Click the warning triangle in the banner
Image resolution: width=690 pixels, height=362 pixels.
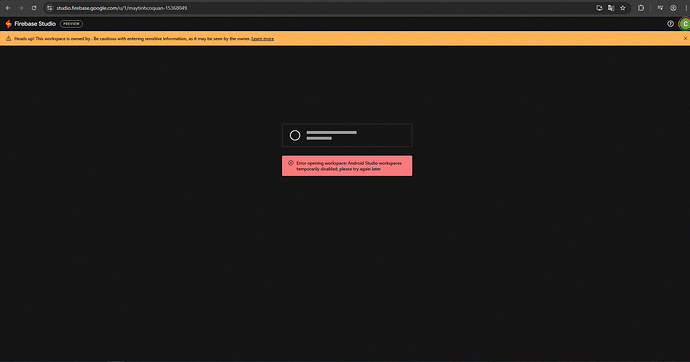tap(8, 39)
